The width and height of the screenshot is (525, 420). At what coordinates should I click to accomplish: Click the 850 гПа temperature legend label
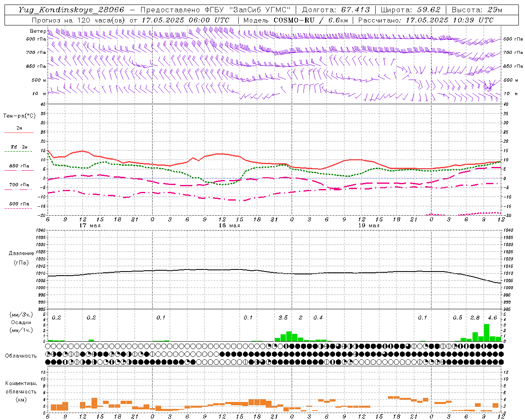point(19,166)
